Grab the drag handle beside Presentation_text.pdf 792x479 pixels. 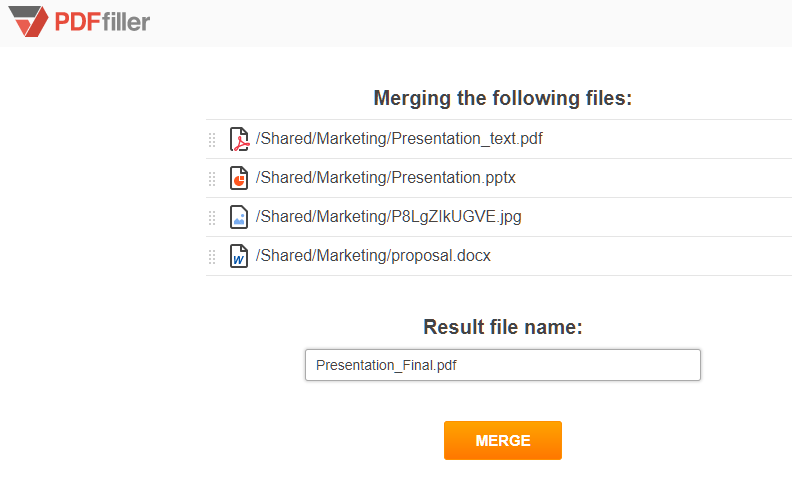[x=212, y=139]
